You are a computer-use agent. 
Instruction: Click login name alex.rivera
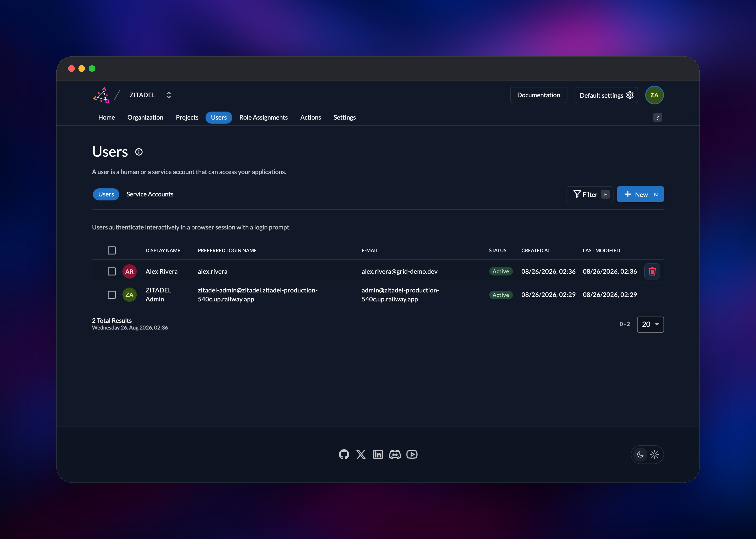212,271
